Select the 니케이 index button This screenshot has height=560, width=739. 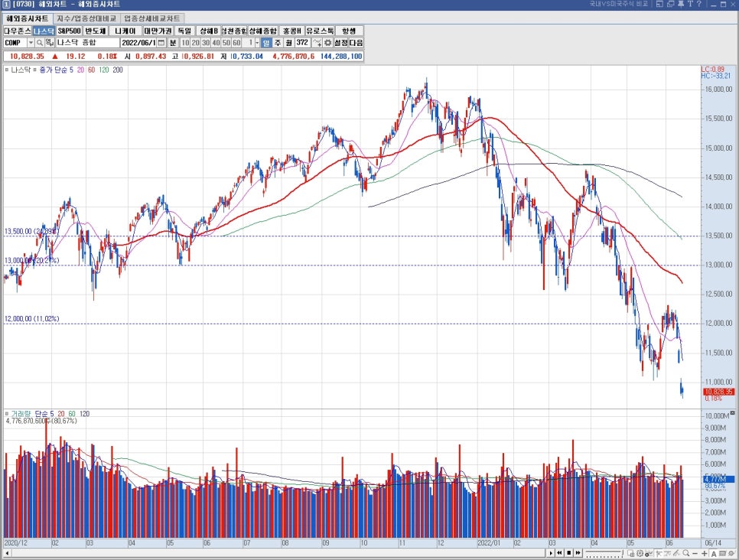[x=125, y=31]
